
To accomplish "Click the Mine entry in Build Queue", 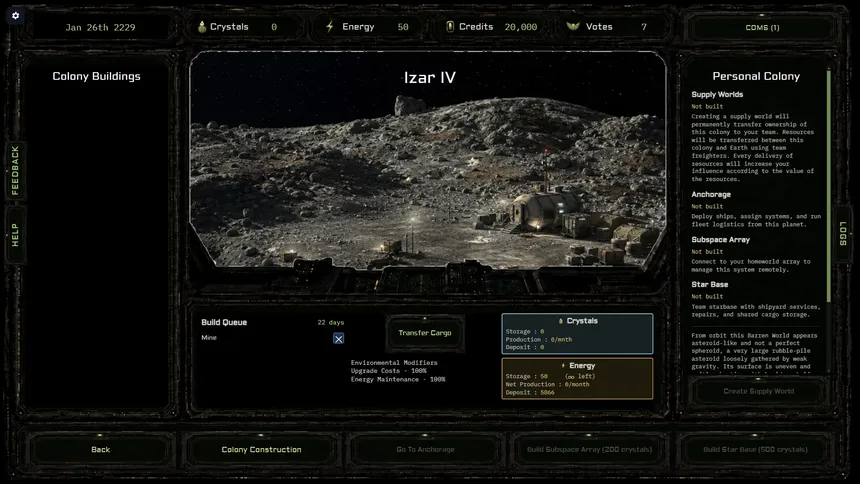I will (x=209, y=337).
